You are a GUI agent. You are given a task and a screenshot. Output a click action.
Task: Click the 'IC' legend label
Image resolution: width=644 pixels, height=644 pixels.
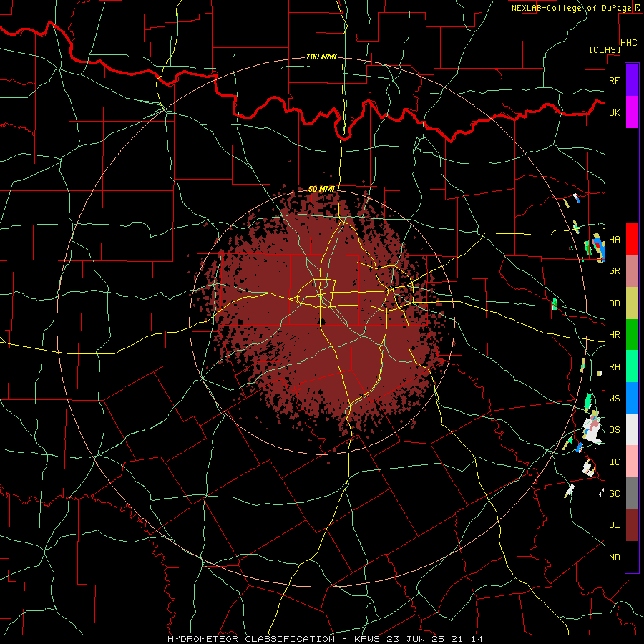tap(614, 462)
